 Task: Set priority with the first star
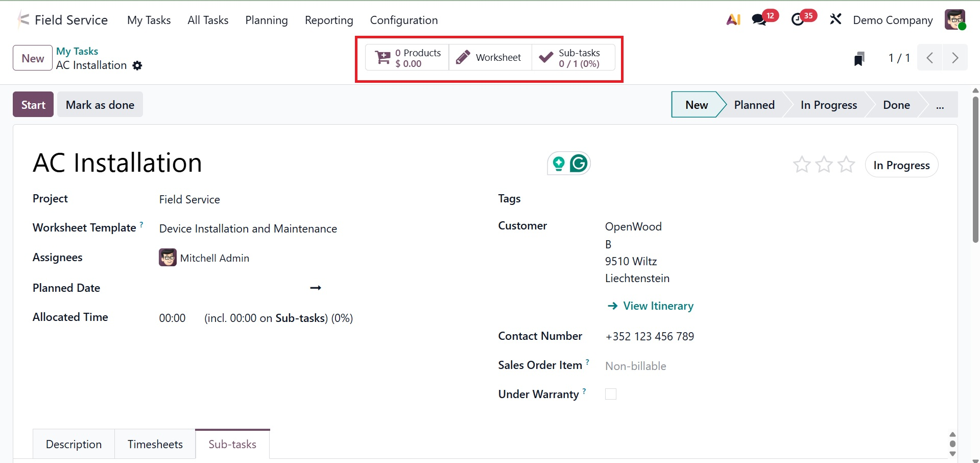[x=801, y=165]
